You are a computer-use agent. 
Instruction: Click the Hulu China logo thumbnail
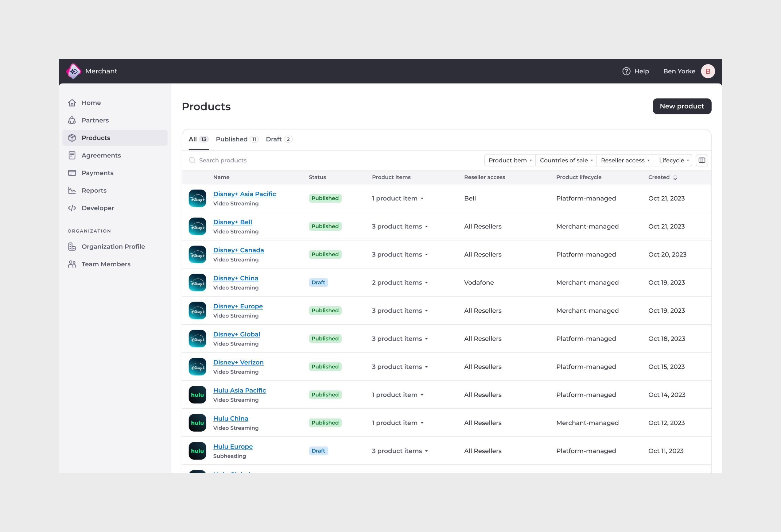pyautogui.click(x=197, y=423)
